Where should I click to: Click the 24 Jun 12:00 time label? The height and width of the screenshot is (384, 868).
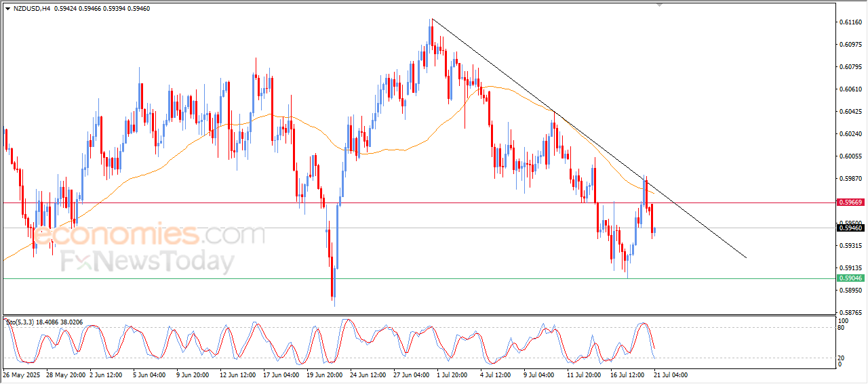(367, 375)
